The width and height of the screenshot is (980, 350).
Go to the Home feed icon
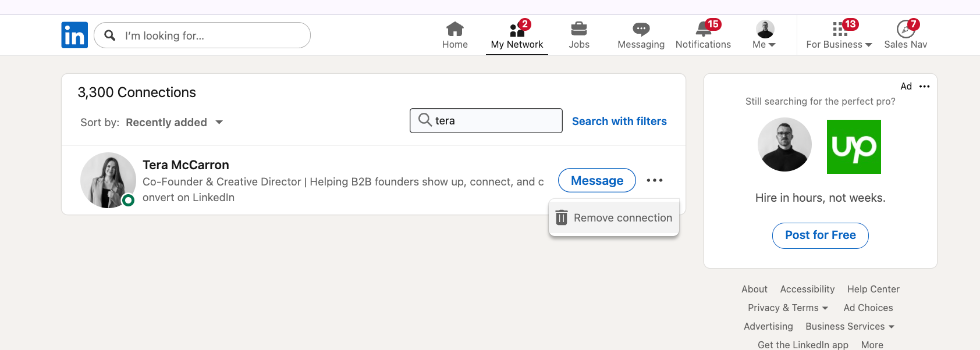click(x=455, y=29)
